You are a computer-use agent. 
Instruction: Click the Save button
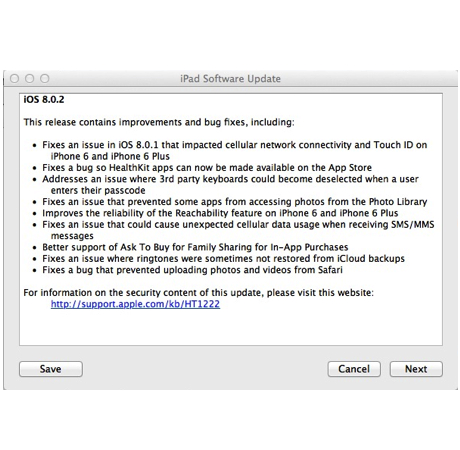pyautogui.click(x=51, y=369)
